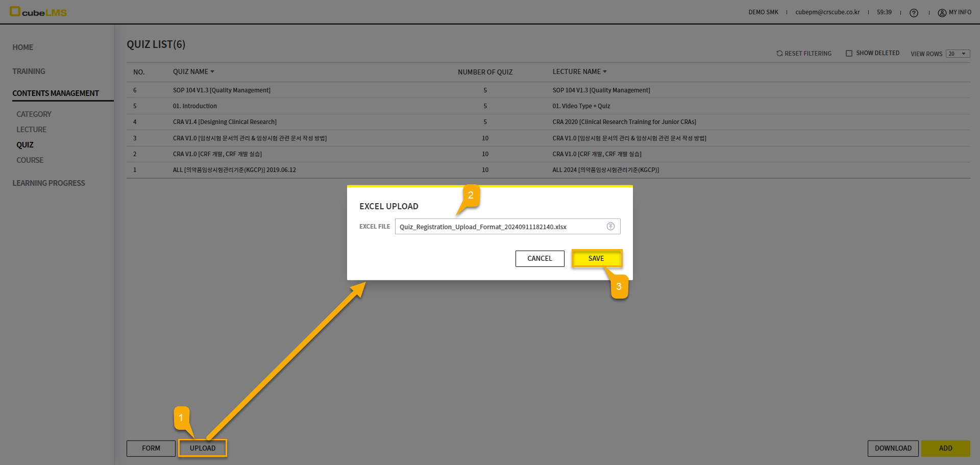Click the Reset Filtering refresh icon
Viewport: 980px width, 465px height.
779,54
